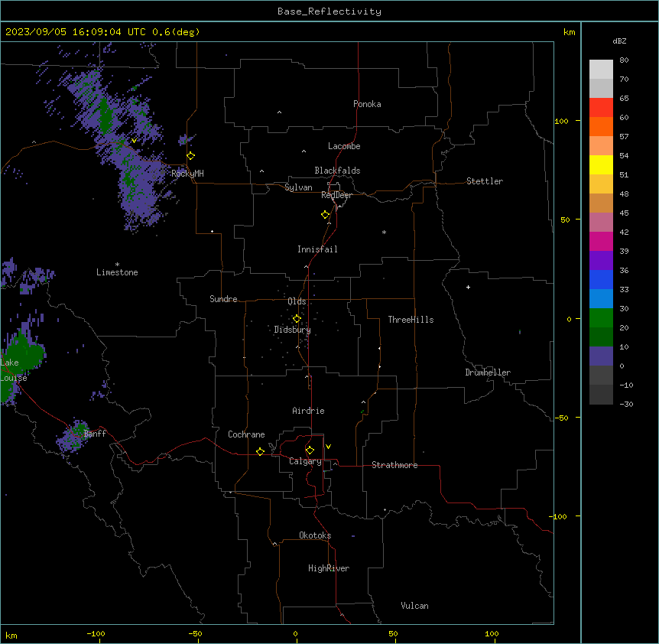Click the Cochrane town label
Image resolution: width=659 pixels, height=644 pixels.
tap(246, 434)
